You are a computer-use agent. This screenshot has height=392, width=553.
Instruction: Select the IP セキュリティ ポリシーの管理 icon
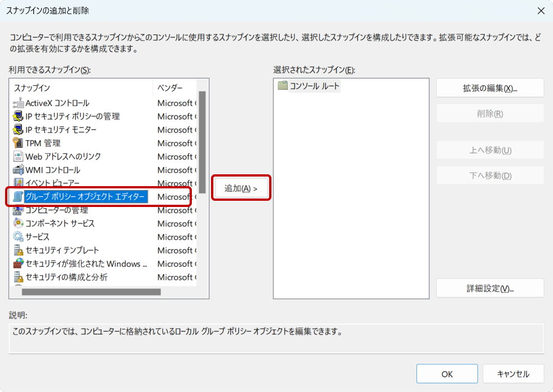(x=18, y=117)
